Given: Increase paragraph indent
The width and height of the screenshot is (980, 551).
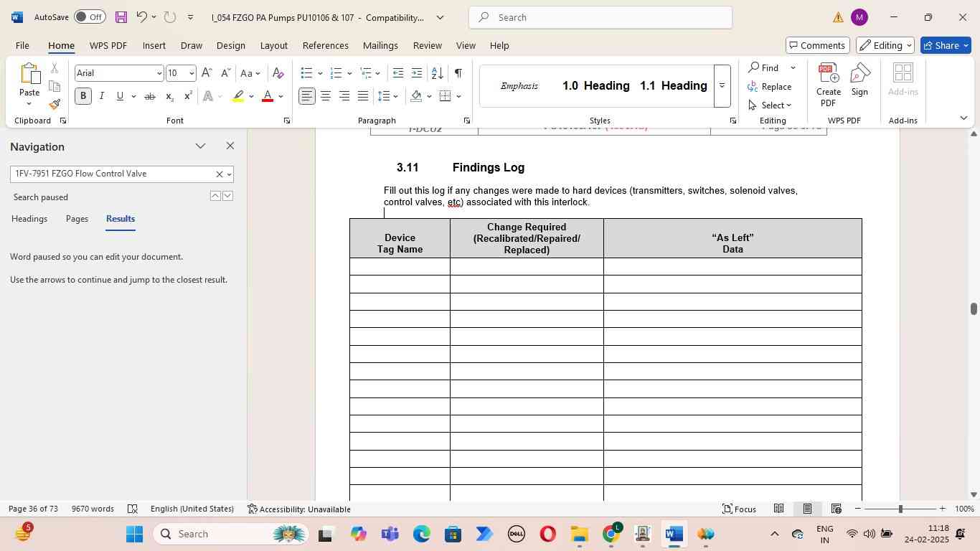Looking at the screenshot, I should point(417,73).
